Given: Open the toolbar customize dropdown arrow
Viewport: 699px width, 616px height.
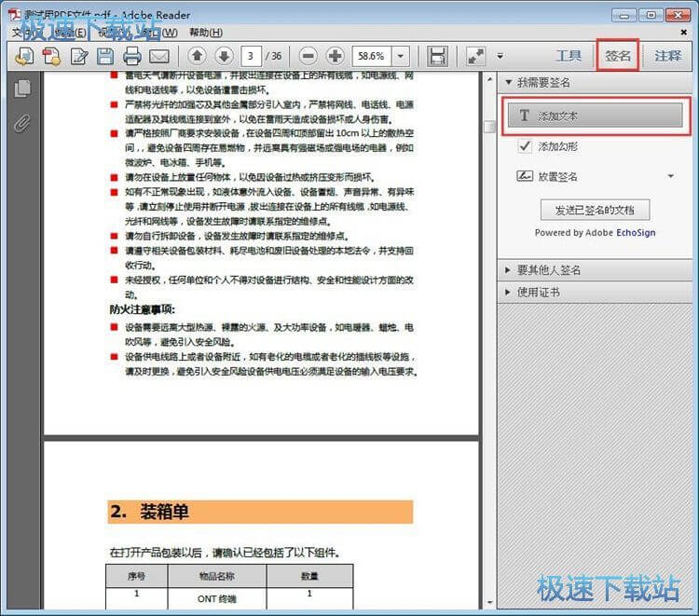Looking at the screenshot, I should [500, 56].
